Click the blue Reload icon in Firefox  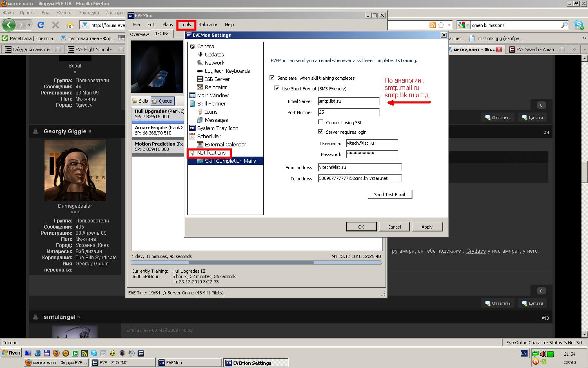pos(41,25)
